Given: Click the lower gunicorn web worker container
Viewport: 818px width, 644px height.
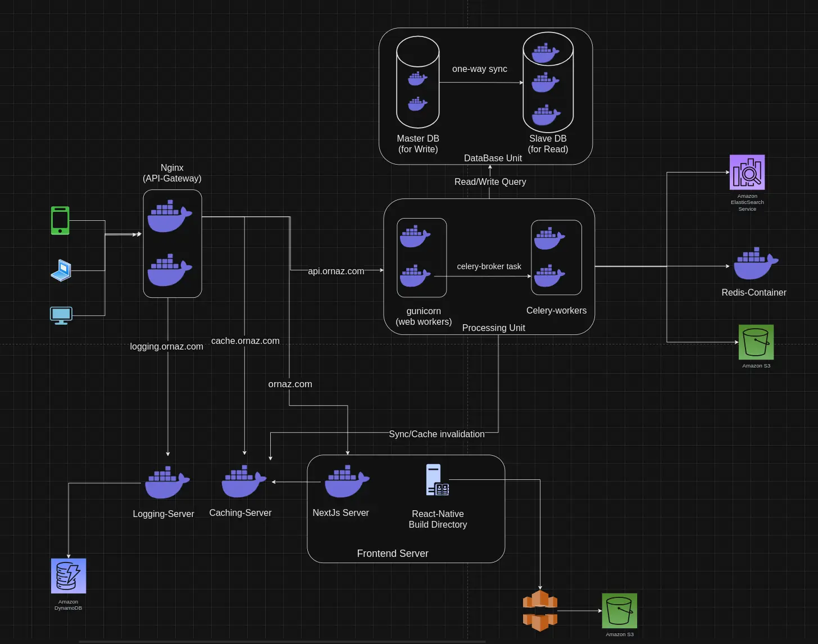Looking at the screenshot, I should click(x=415, y=276).
